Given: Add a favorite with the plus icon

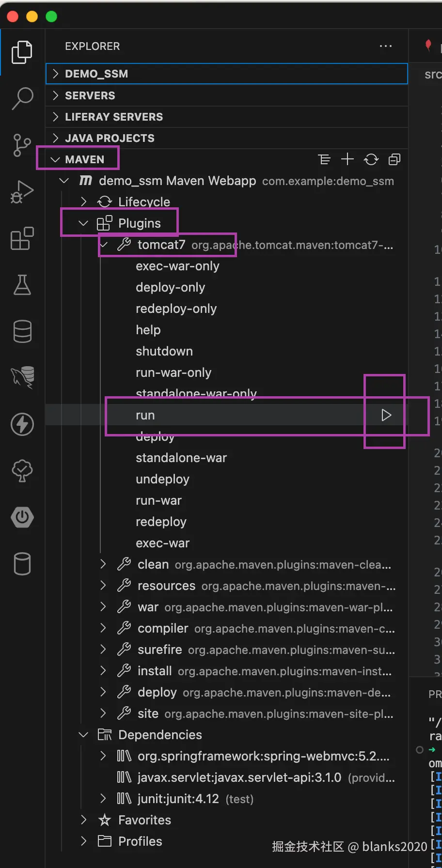Looking at the screenshot, I should (x=347, y=159).
